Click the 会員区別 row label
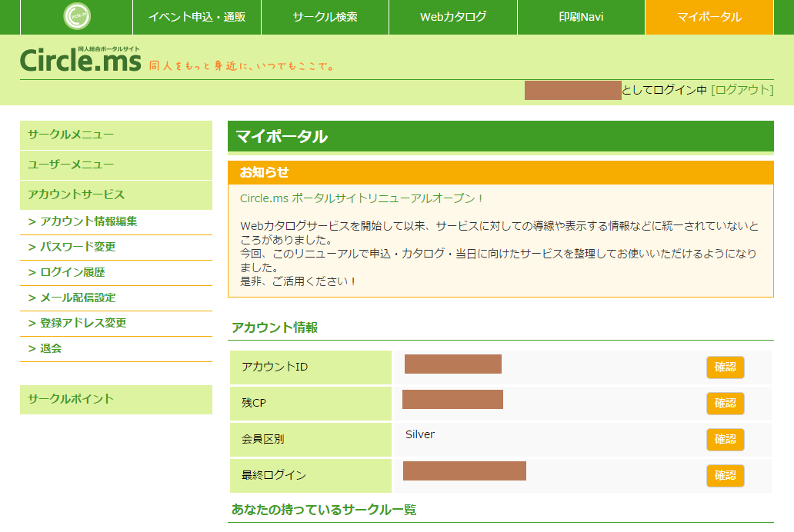This screenshot has height=532, width=794. (x=310, y=440)
